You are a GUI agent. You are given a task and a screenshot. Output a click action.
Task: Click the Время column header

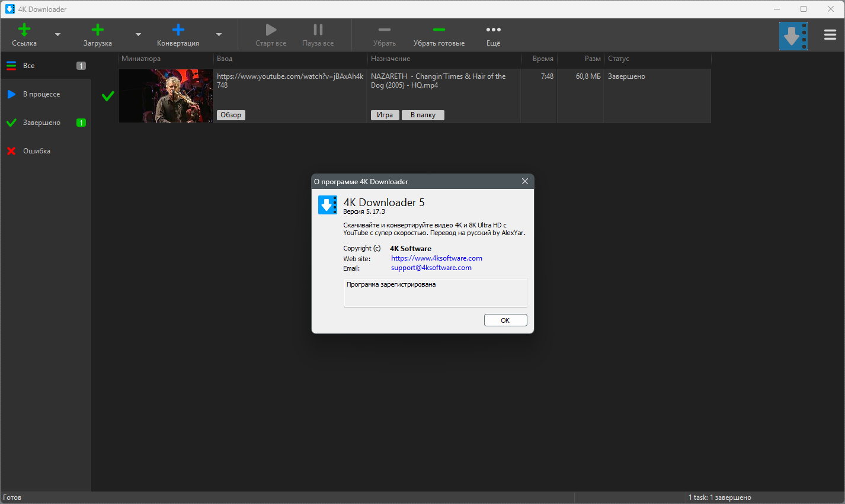(539, 59)
